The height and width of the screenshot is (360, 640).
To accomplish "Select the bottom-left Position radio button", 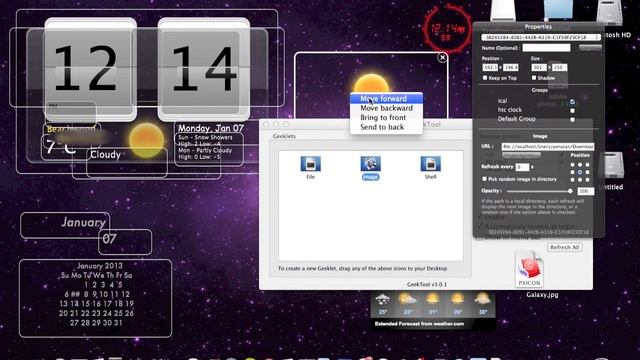I will (572, 180).
